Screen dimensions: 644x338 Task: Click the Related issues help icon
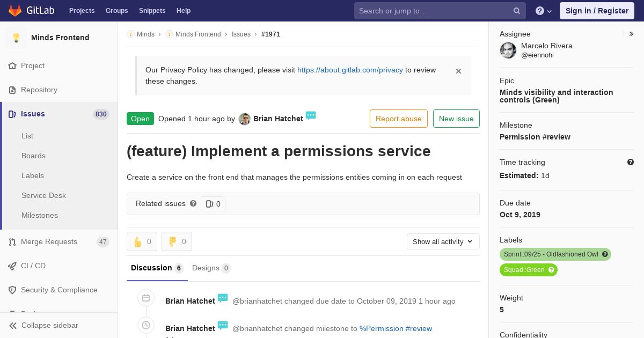point(193,203)
